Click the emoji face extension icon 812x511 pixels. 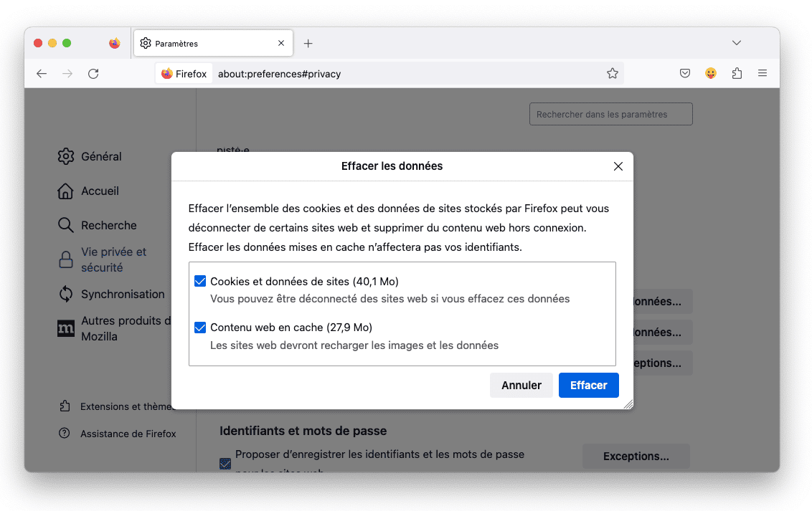(711, 74)
